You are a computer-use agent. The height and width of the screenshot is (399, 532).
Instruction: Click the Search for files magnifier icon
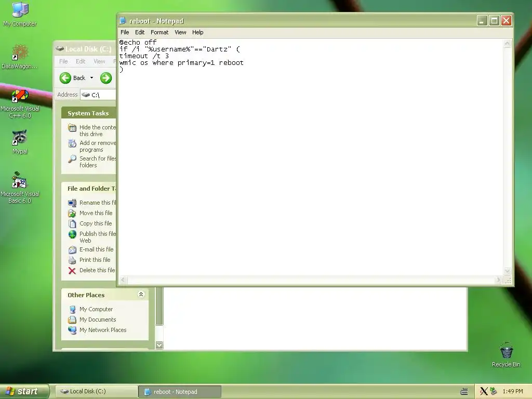click(x=72, y=159)
